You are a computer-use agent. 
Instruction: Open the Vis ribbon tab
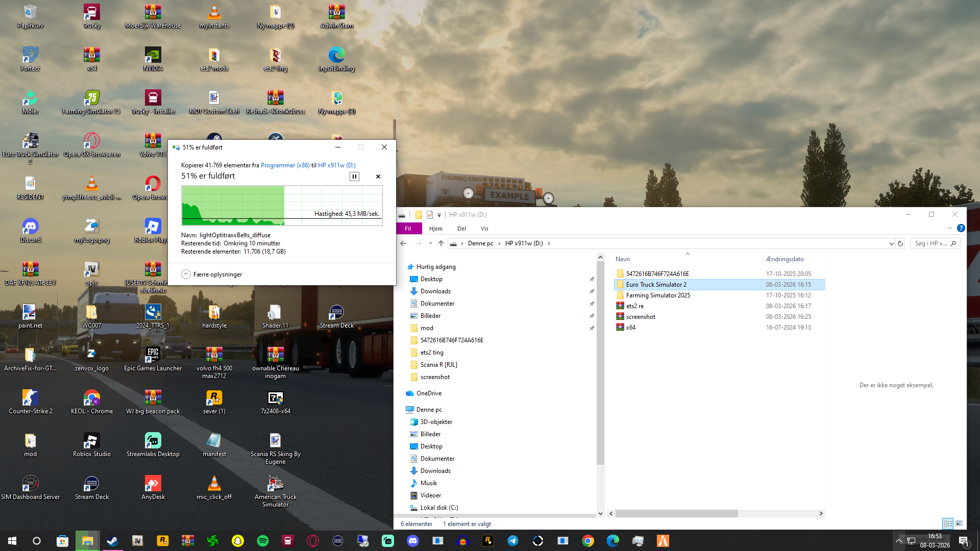click(484, 229)
